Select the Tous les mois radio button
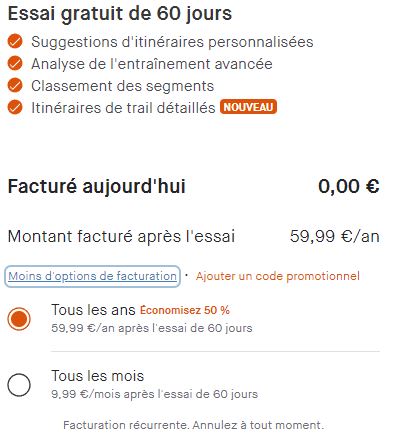Viewport: 396px width, 437px height. 19,385
